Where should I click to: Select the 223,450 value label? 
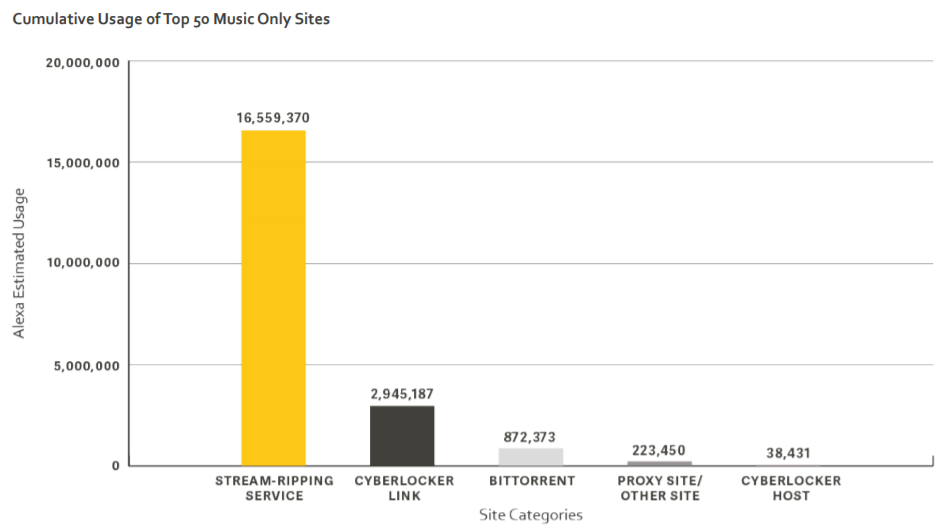click(x=659, y=450)
